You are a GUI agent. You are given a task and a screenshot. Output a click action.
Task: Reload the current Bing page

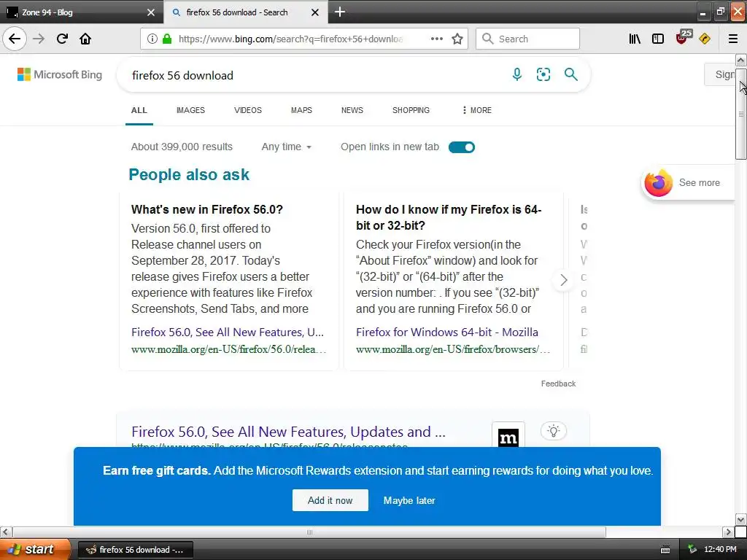62,39
